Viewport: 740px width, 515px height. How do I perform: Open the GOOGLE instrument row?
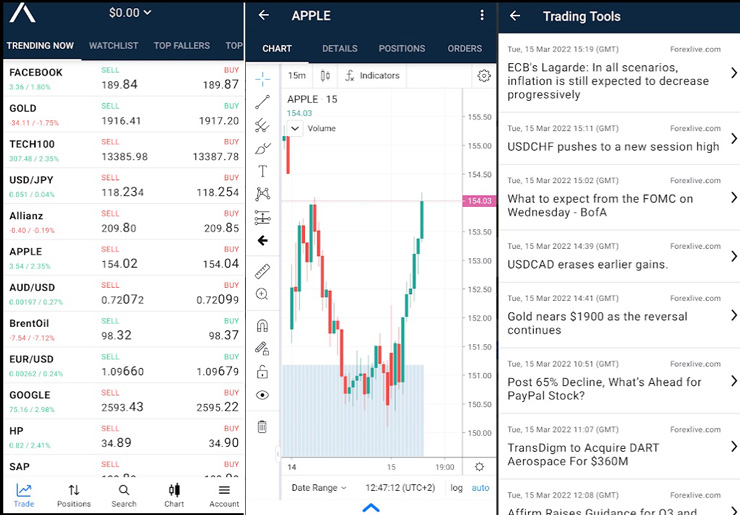[x=124, y=401]
